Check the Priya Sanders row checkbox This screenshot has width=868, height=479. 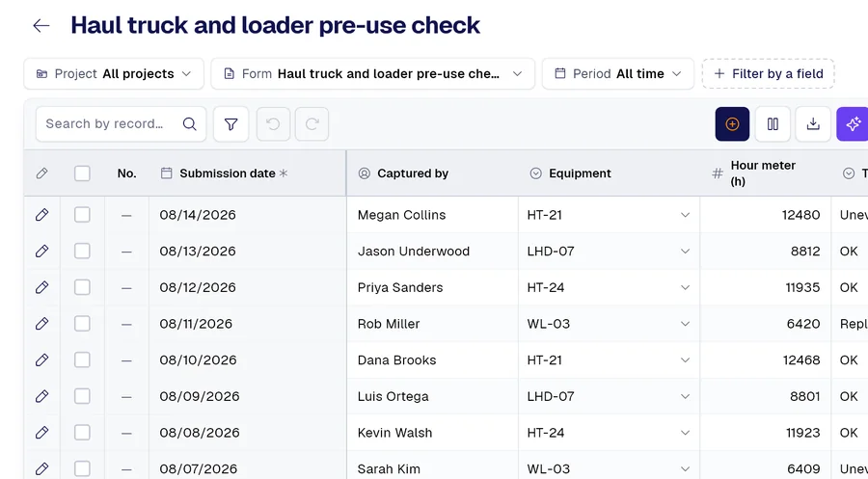pyautogui.click(x=82, y=287)
